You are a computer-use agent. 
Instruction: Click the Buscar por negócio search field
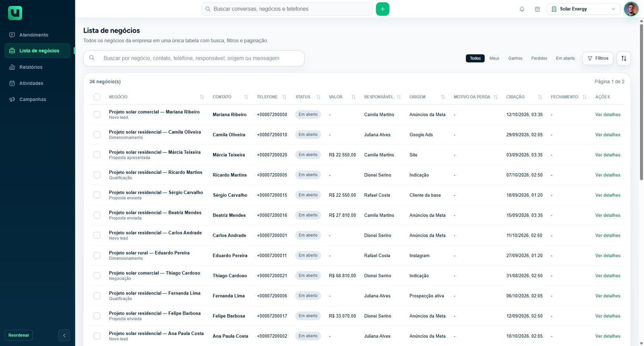[x=194, y=58]
